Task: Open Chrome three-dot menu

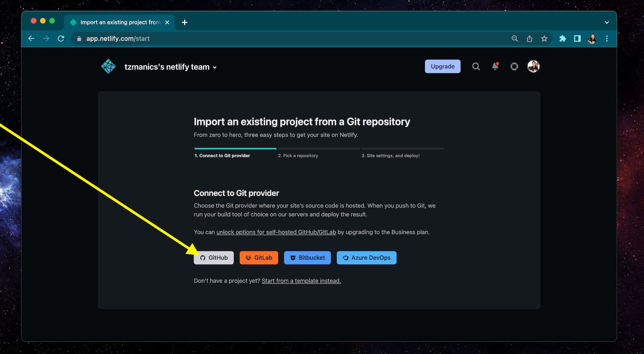Action: pyautogui.click(x=607, y=39)
